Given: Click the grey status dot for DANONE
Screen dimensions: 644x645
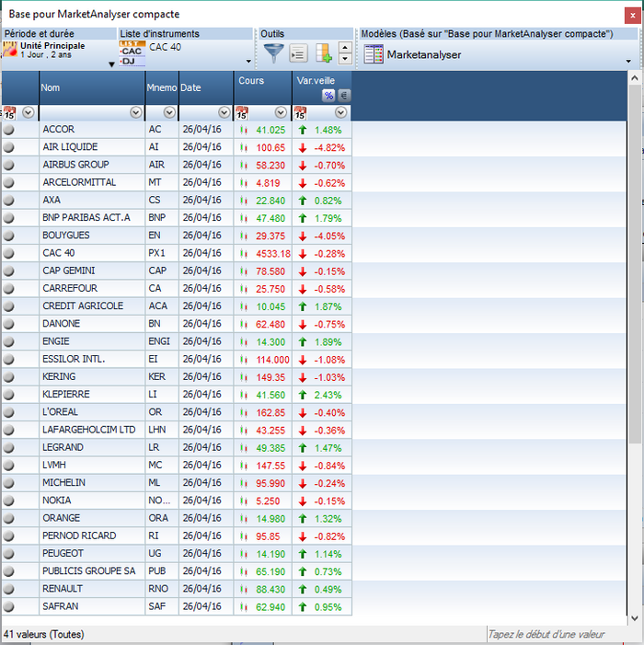Looking at the screenshot, I should tap(8, 324).
